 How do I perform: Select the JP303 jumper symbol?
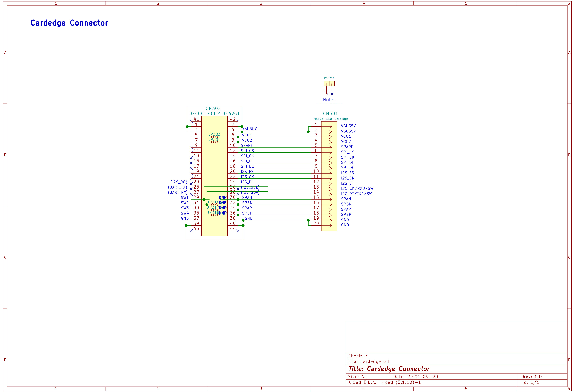click(215, 137)
